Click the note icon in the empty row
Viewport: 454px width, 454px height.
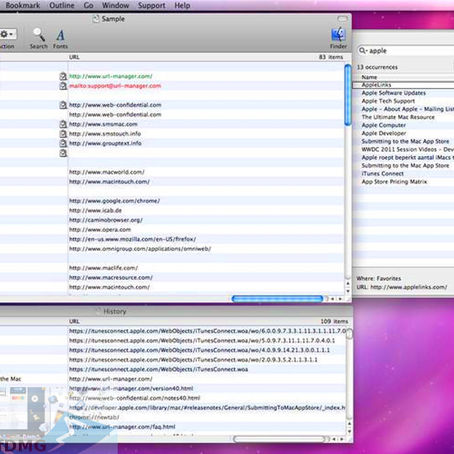[63, 153]
